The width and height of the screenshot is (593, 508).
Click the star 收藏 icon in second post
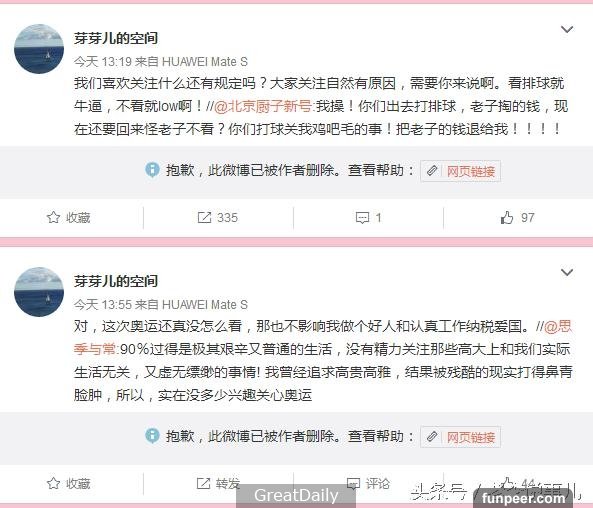53,483
